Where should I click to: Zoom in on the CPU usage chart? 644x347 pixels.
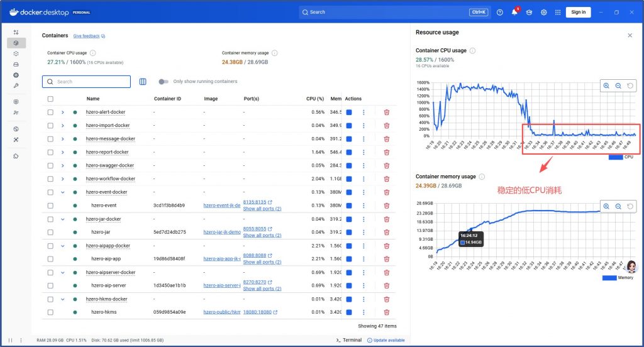606,86
